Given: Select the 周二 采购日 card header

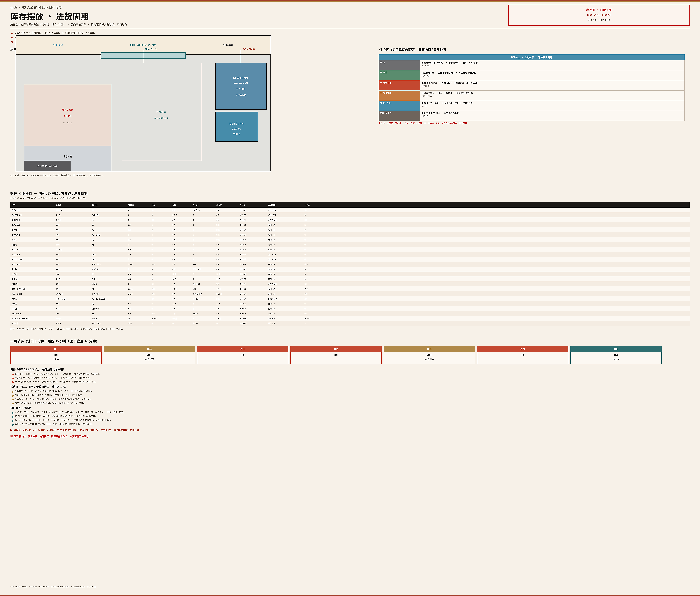Looking at the screenshot, I should [149, 349].
